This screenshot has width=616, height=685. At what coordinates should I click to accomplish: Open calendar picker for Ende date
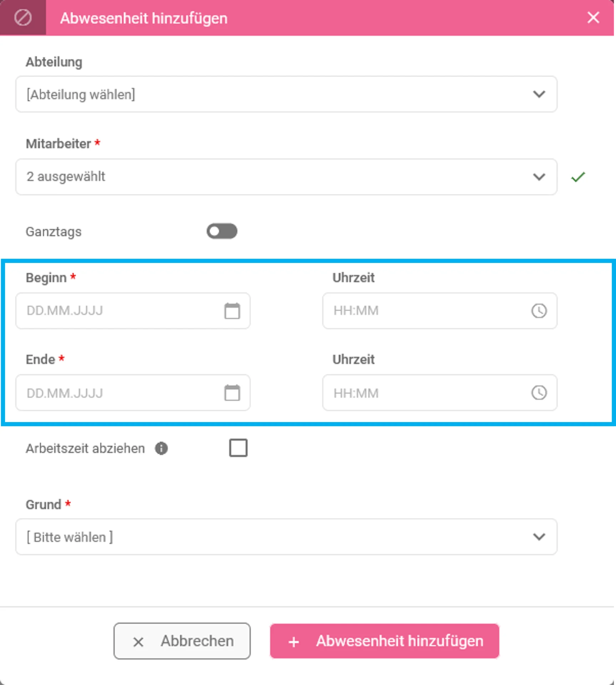tap(232, 393)
